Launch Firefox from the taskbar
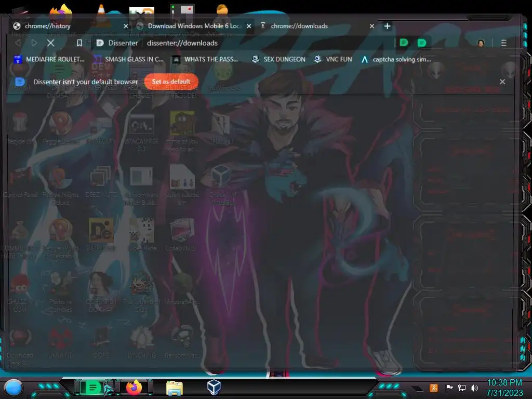Viewport: 532px width, 399px height. coord(135,388)
